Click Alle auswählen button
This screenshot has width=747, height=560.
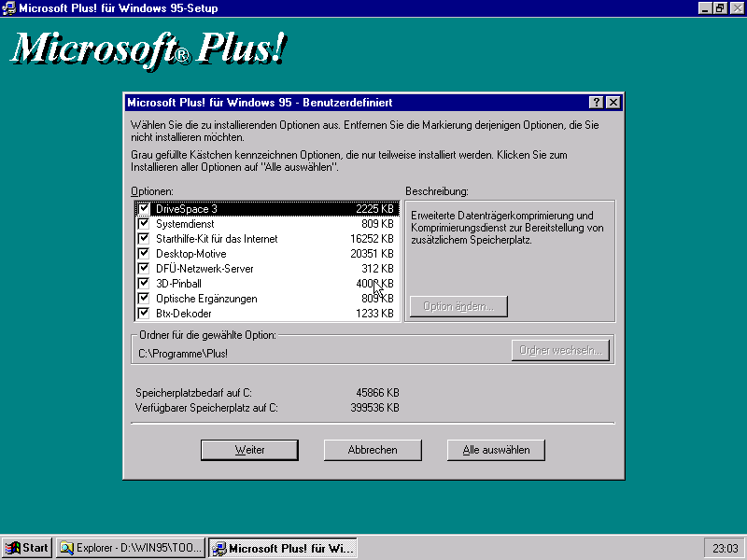496,450
